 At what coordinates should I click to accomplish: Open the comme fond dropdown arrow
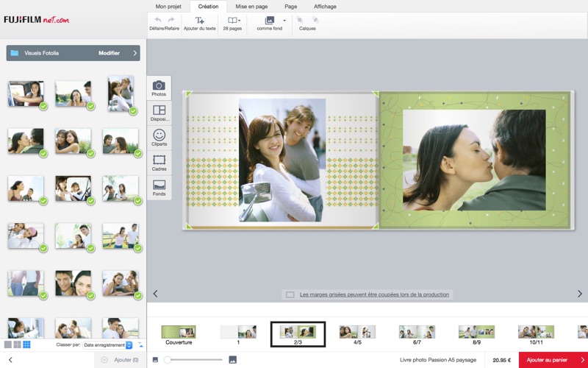coord(284,21)
